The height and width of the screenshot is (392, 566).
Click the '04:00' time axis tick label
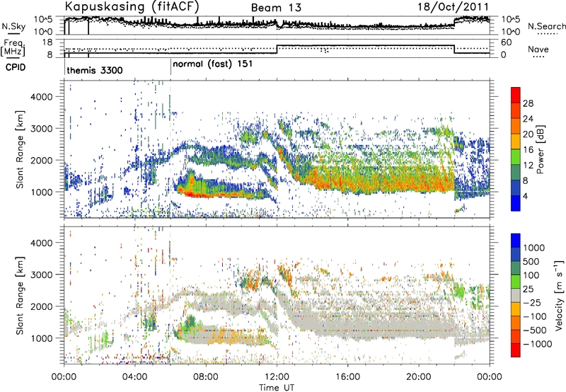pyautogui.click(x=135, y=377)
